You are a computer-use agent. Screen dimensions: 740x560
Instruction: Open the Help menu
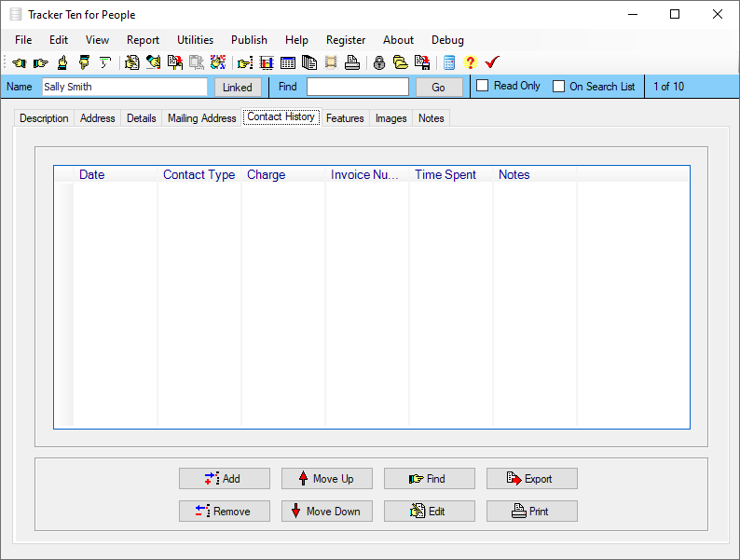[x=297, y=40]
